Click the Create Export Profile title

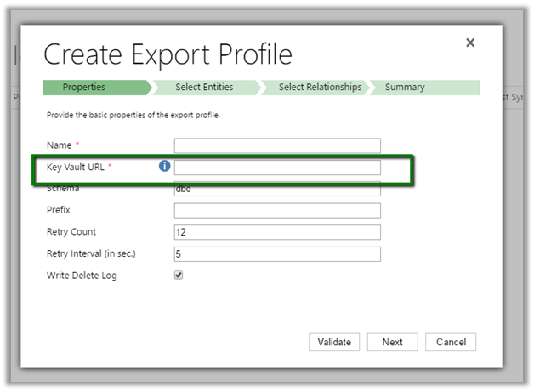click(168, 54)
